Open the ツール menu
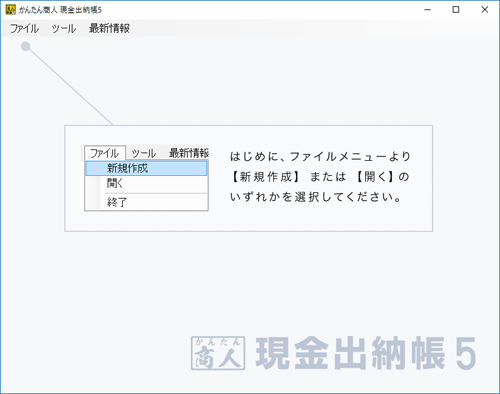Image resolution: width=500 pixels, height=394 pixels. tap(64, 28)
